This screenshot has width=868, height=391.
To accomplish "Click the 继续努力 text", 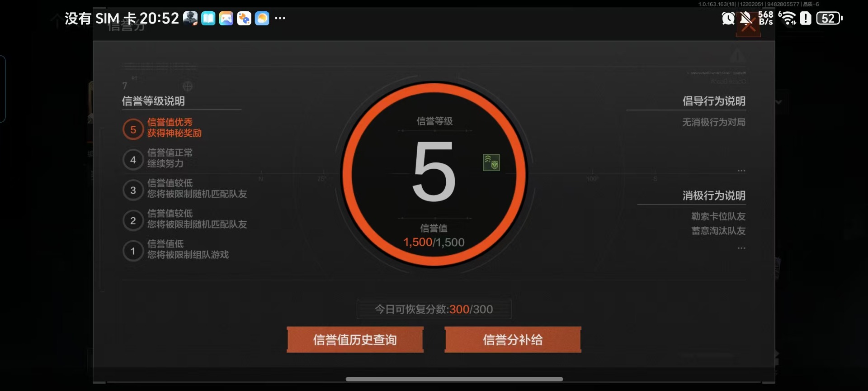I will 165,163.
